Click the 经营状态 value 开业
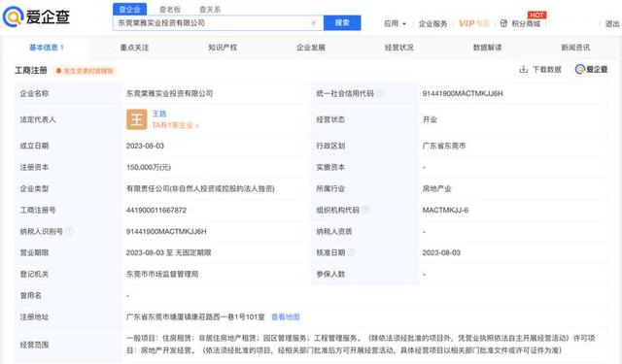This screenshot has height=364, width=622. [x=430, y=119]
